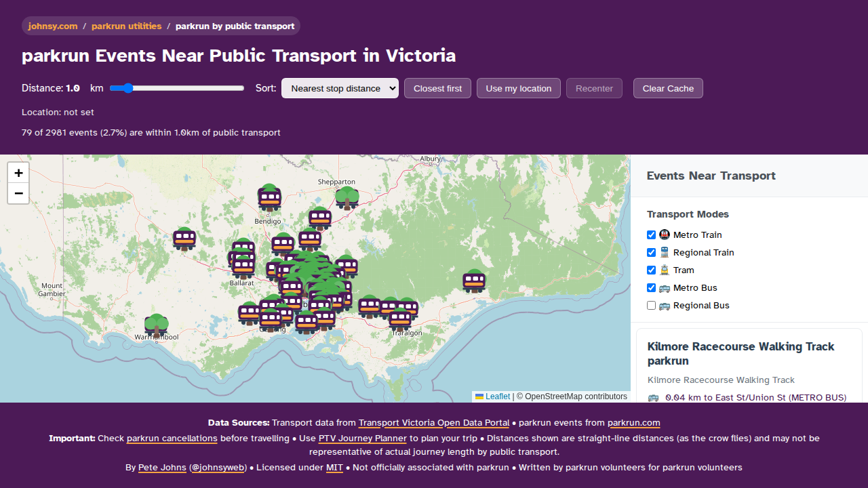Open the @johnsyweb link
The width and height of the screenshot is (868, 488).
pyautogui.click(x=218, y=468)
